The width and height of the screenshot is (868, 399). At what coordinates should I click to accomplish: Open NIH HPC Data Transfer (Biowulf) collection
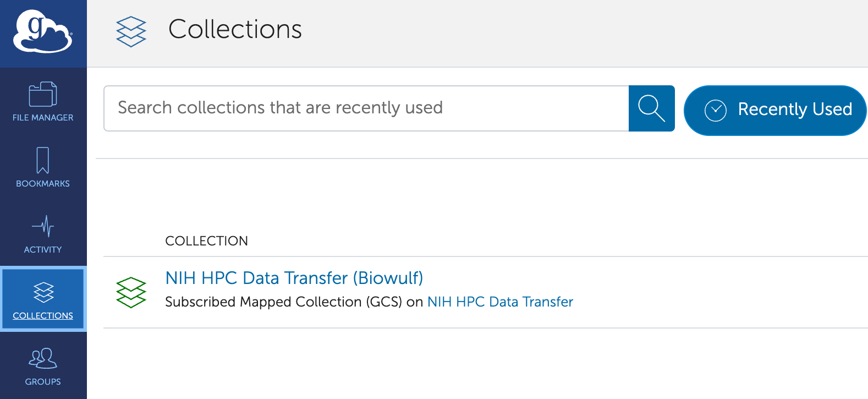[x=294, y=278]
